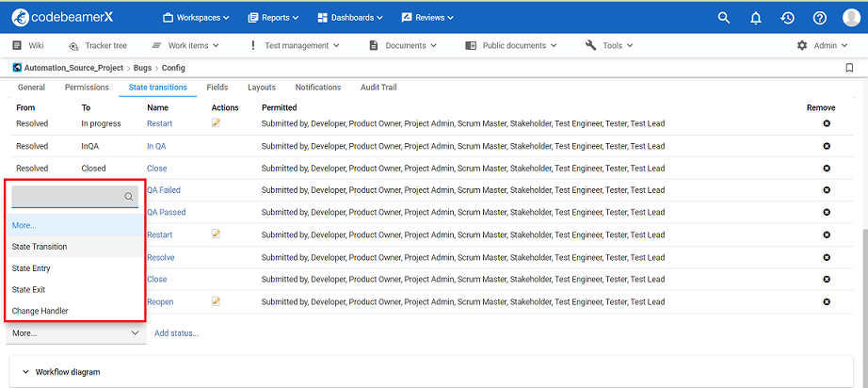The height and width of the screenshot is (388, 868).
Task: Remove the Resolved to Closed transition
Action: click(827, 169)
